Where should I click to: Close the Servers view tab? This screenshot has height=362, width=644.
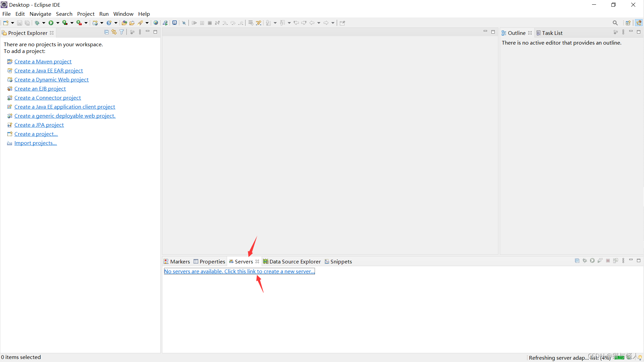pos(257,261)
